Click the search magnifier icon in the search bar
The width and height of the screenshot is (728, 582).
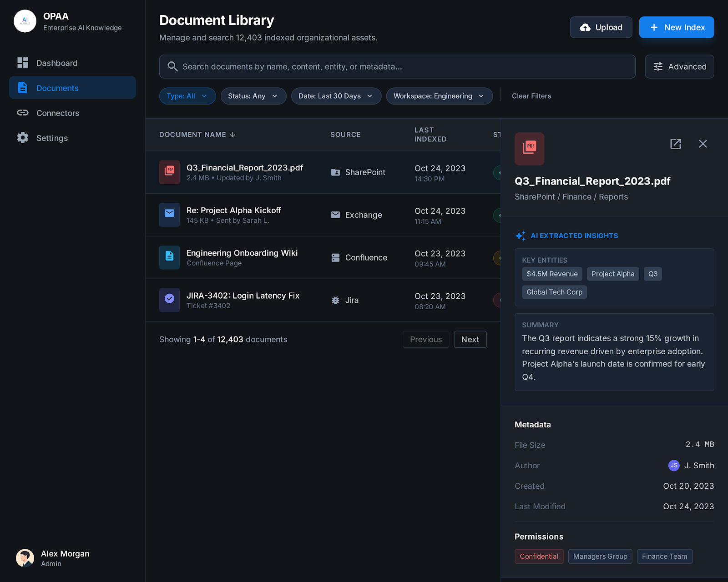(x=172, y=66)
